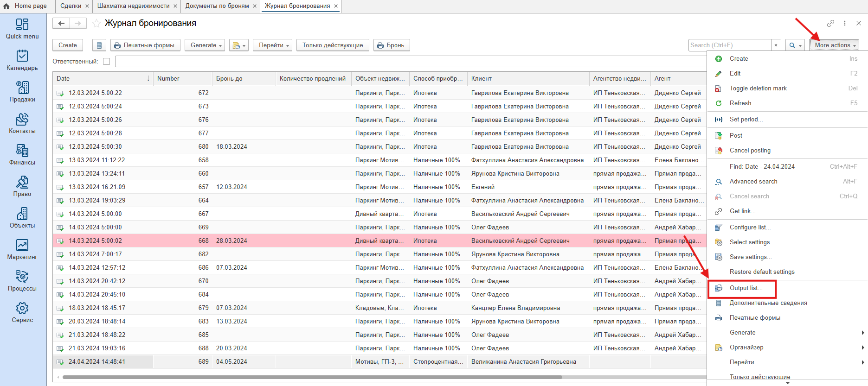Select Output list menu entry
868x386 pixels.
[746, 288]
